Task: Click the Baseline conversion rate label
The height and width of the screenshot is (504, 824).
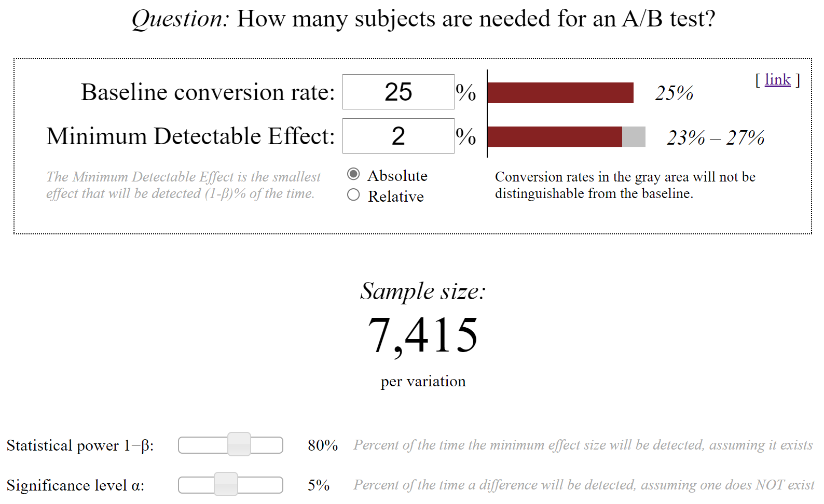Action: point(208,92)
